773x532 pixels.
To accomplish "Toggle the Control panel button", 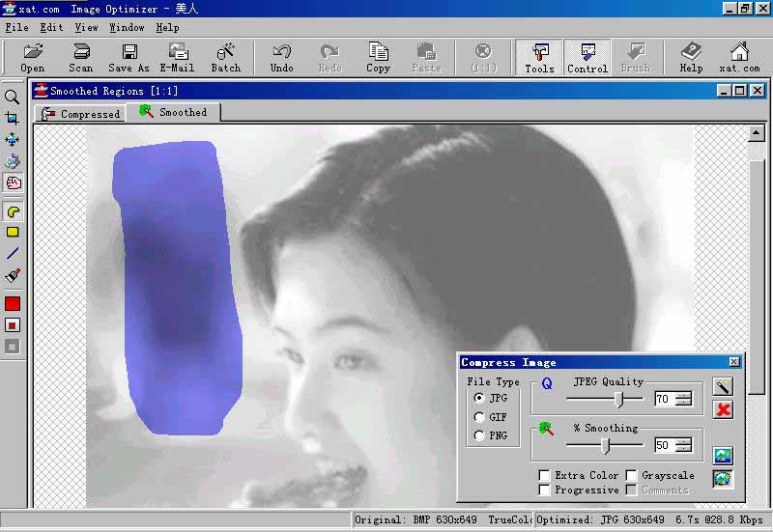I will point(587,58).
